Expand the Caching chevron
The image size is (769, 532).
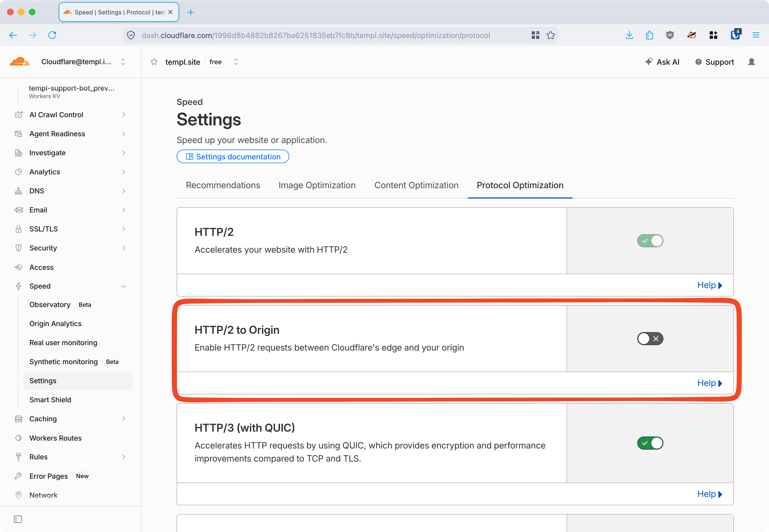(x=124, y=419)
